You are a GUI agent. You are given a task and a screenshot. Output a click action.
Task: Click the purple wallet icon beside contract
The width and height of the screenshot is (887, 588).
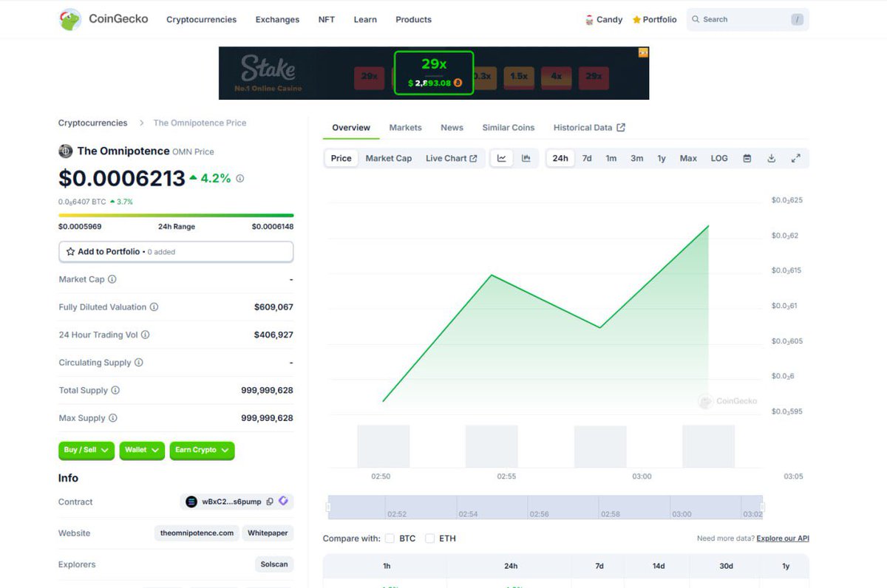click(283, 502)
